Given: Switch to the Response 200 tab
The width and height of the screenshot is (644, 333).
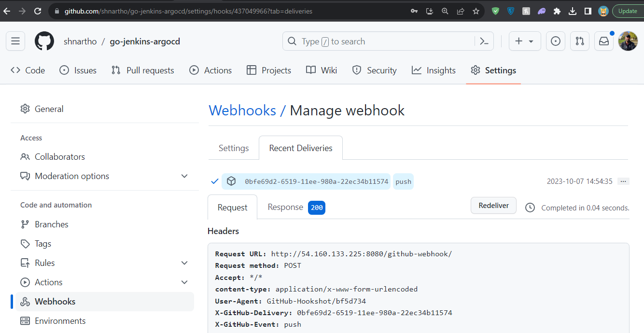Looking at the screenshot, I should tap(296, 208).
